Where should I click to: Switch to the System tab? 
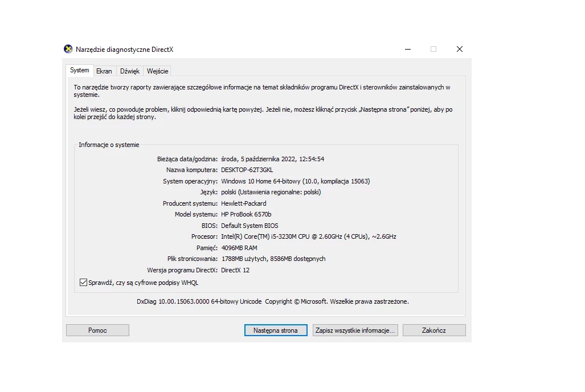coord(79,71)
